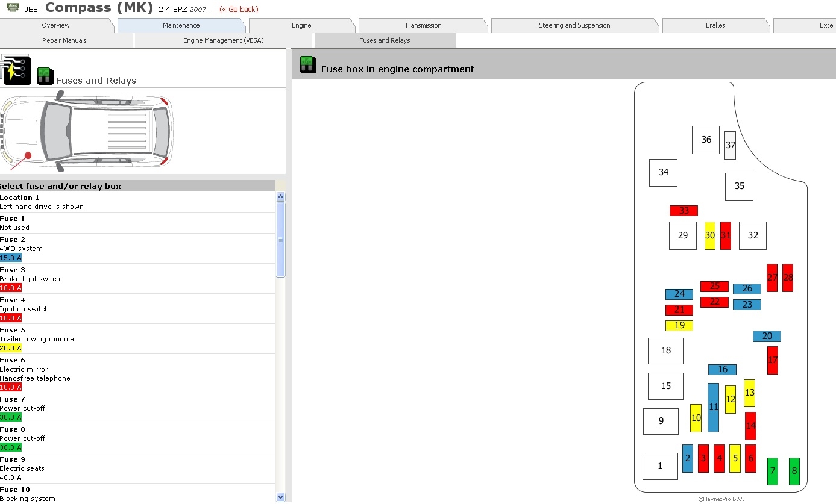
Task: Click relay box 1 in the diagram
Action: [x=660, y=466]
